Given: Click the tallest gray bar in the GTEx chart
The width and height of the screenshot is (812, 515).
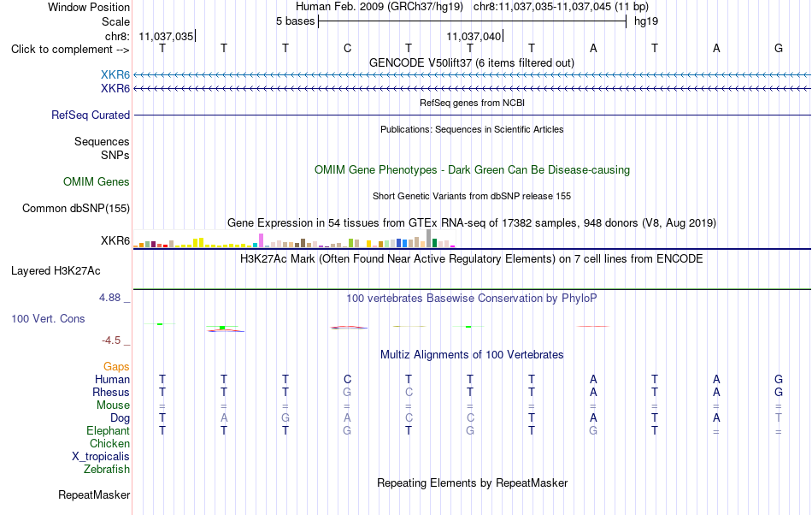Looking at the screenshot, I should pos(428,239).
